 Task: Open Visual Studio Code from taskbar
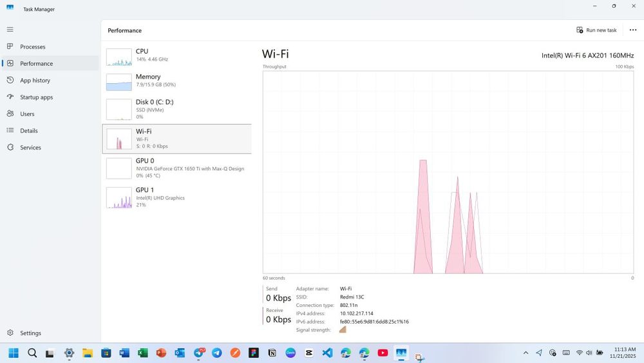[327, 353]
